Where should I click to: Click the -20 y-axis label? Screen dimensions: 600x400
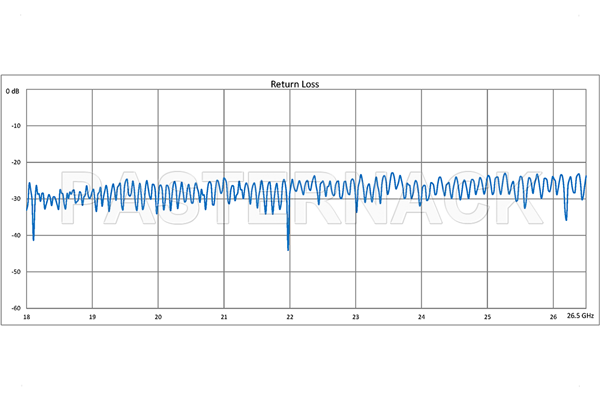click(15, 163)
